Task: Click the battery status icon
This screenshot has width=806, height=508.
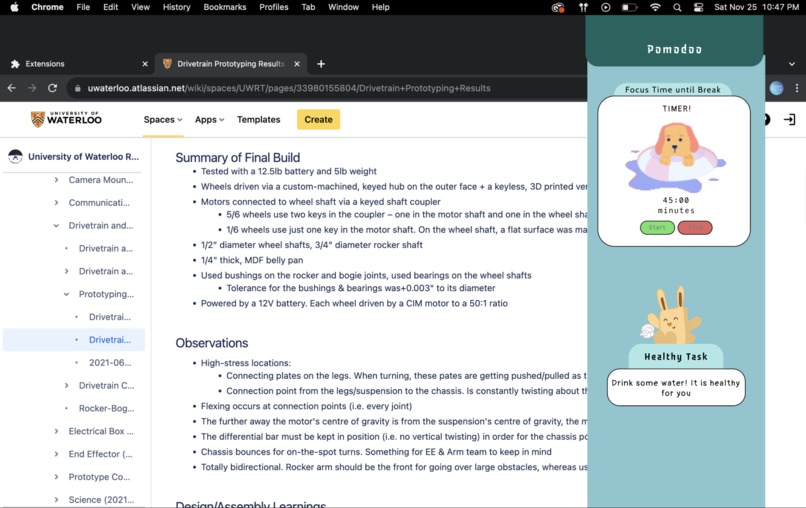Action: 629,7
